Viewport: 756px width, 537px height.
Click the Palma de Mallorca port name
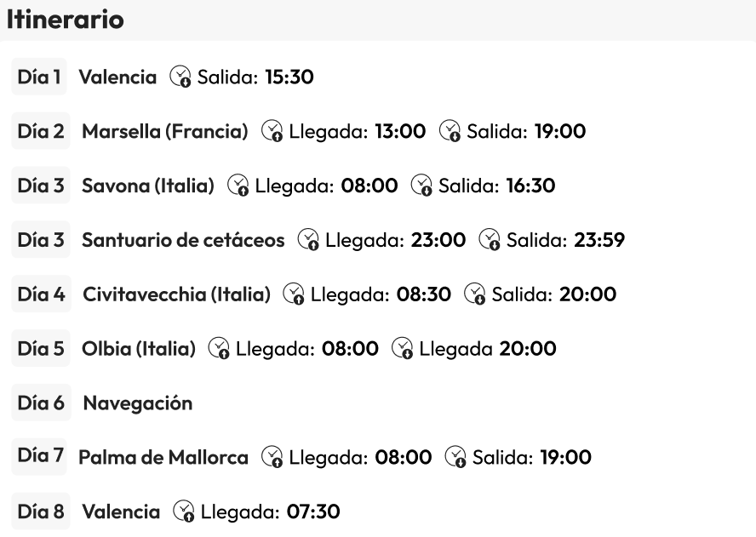coord(163,458)
